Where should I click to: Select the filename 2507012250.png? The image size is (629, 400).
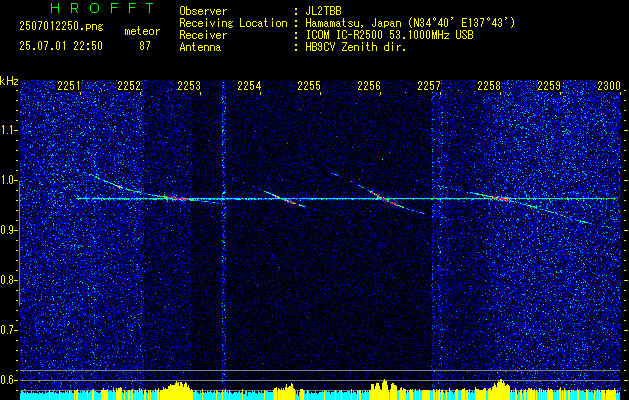pos(61,27)
